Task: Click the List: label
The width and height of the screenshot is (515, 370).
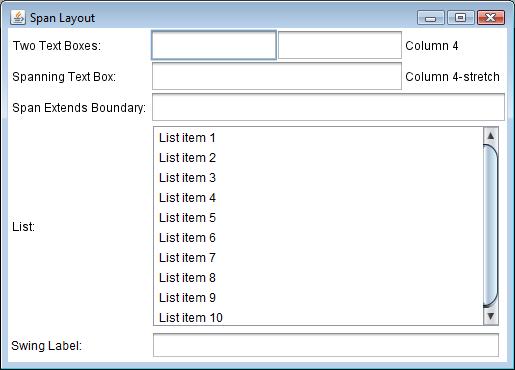Action: coord(23,227)
